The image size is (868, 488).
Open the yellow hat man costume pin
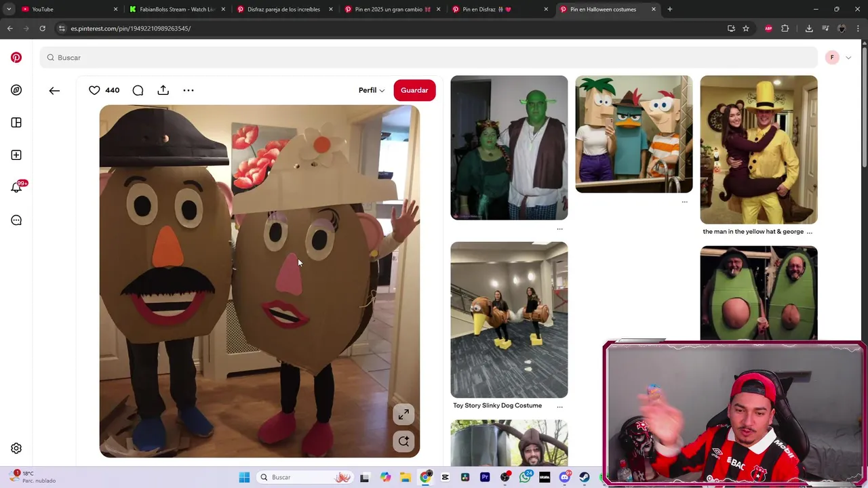click(x=759, y=150)
